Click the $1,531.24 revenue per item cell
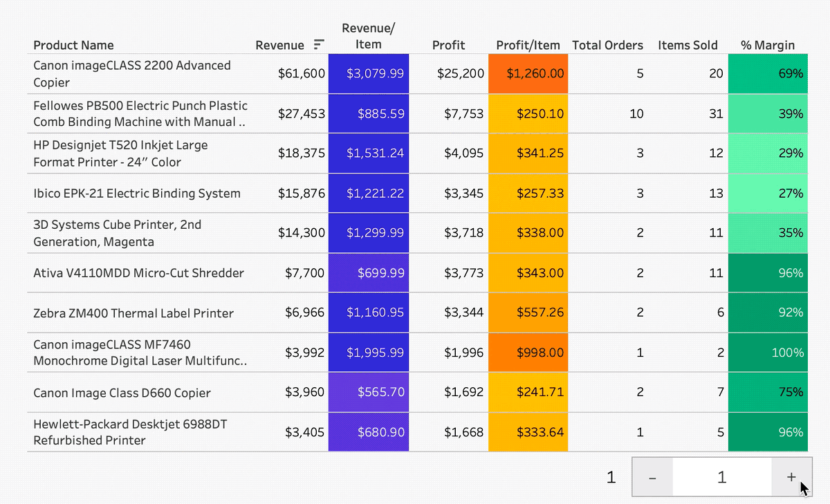This screenshot has width=830, height=504. click(x=369, y=153)
